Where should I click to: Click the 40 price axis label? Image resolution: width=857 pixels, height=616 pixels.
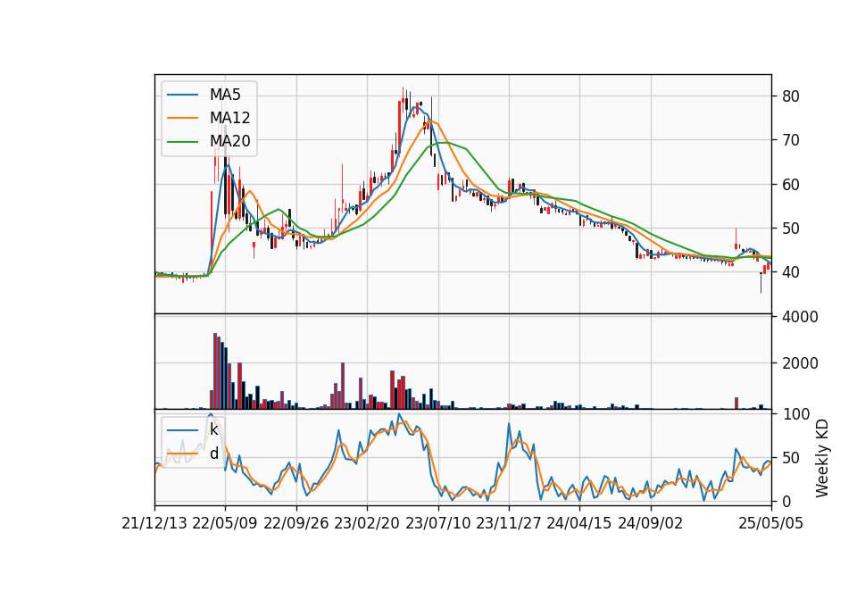click(791, 272)
